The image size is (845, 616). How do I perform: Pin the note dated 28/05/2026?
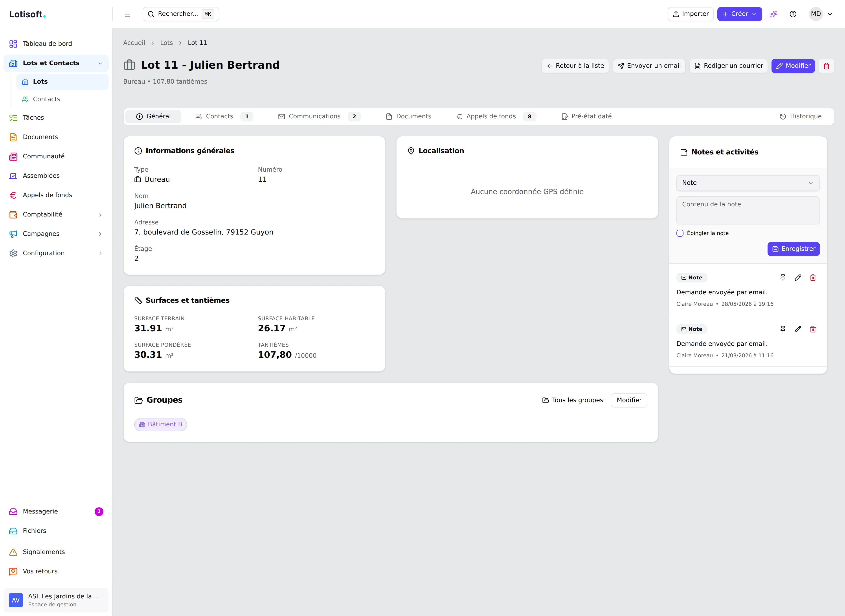(x=783, y=278)
